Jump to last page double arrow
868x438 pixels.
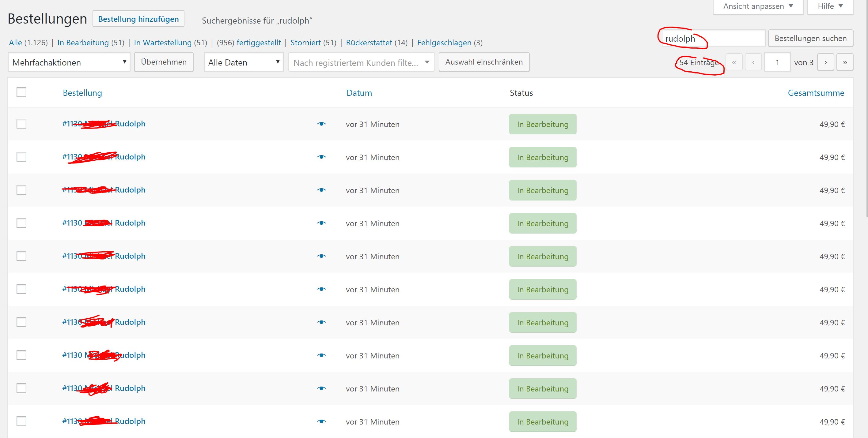click(x=844, y=62)
